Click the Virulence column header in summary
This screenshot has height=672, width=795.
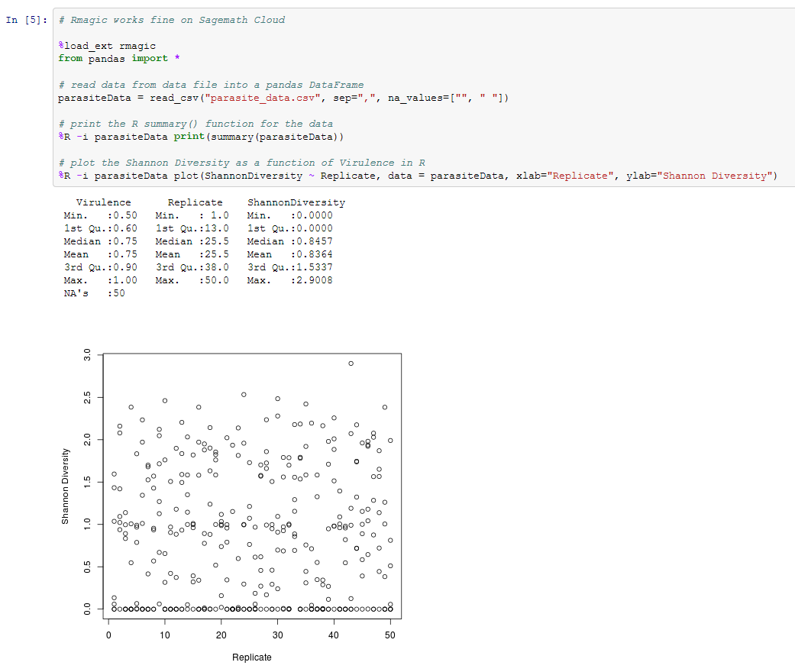tap(103, 202)
